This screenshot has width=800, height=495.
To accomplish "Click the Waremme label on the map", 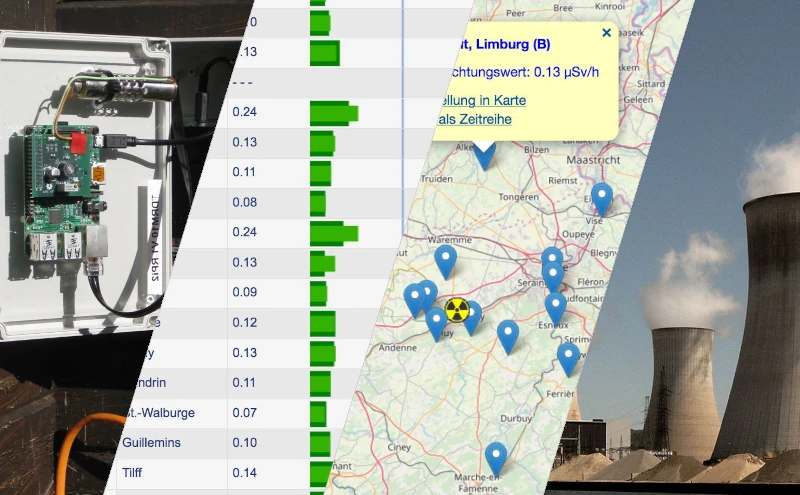I will point(449,239).
